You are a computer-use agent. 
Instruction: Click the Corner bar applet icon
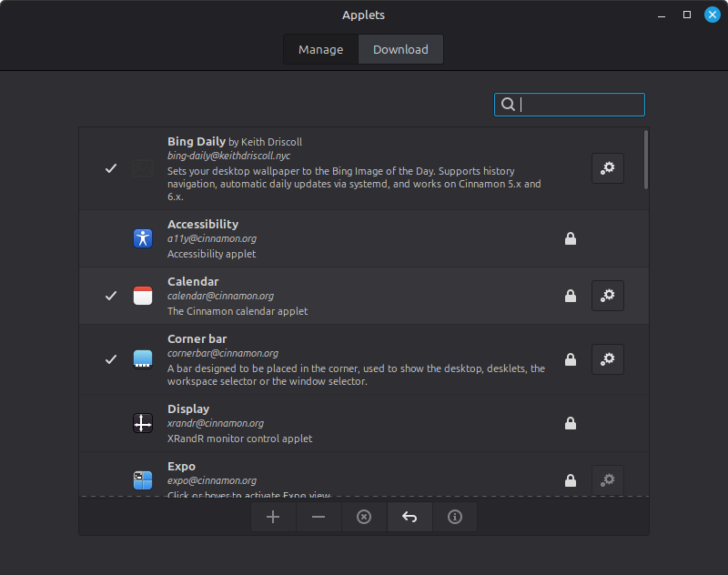coord(143,359)
